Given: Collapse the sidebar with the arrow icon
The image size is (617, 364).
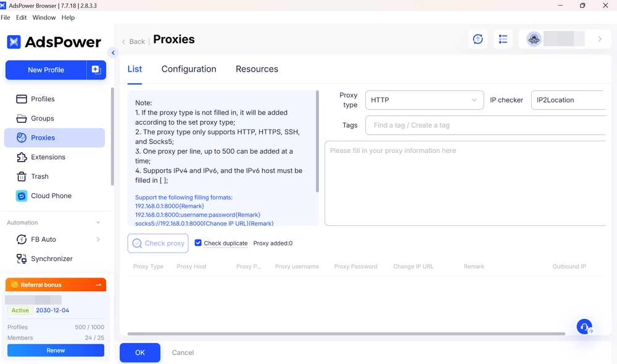Looking at the screenshot, I should coord(113,53).
